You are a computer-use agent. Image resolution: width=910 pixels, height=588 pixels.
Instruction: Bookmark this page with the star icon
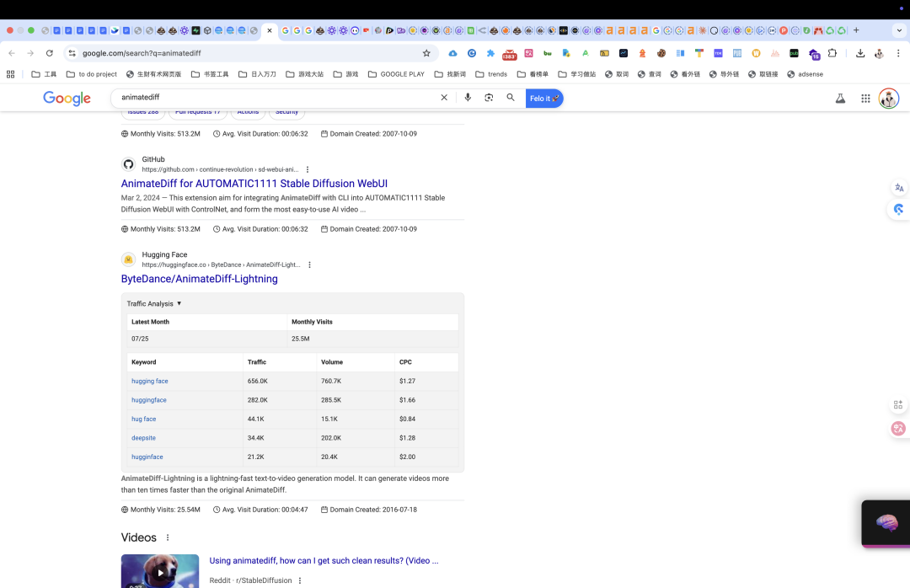[x=426, y=53]
